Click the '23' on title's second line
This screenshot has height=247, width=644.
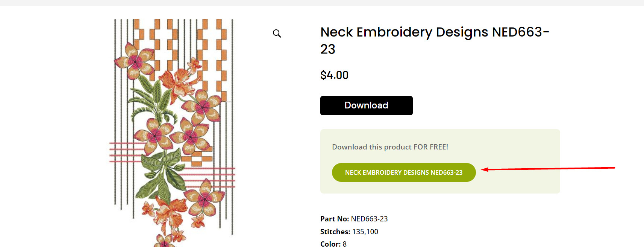tap(328, 49)
